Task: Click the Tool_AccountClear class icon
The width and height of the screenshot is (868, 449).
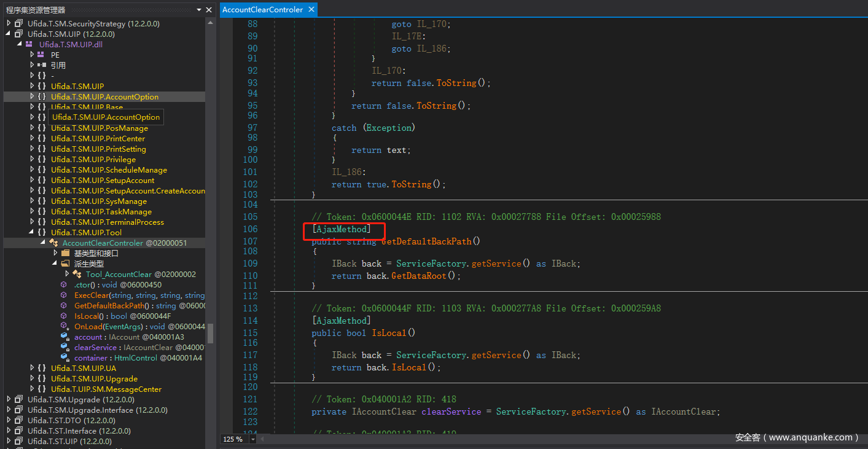Action: pyautogui.click(x=77, y=275)
